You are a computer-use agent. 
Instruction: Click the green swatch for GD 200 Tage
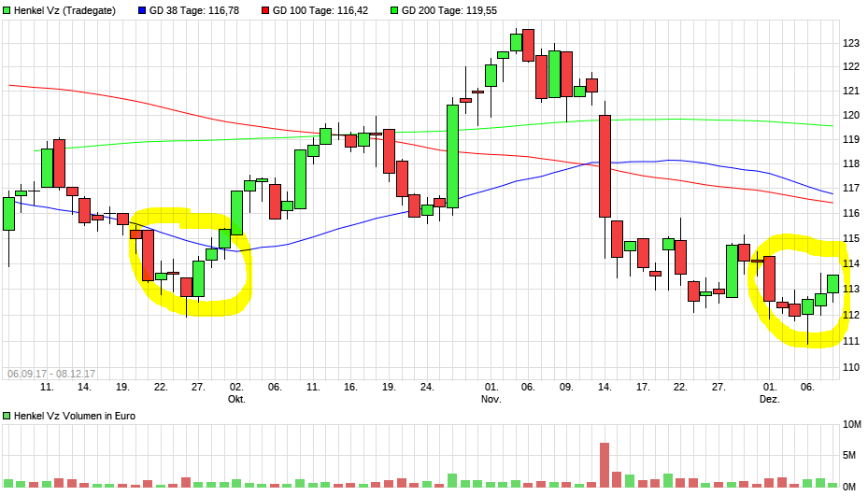point(394,10)
